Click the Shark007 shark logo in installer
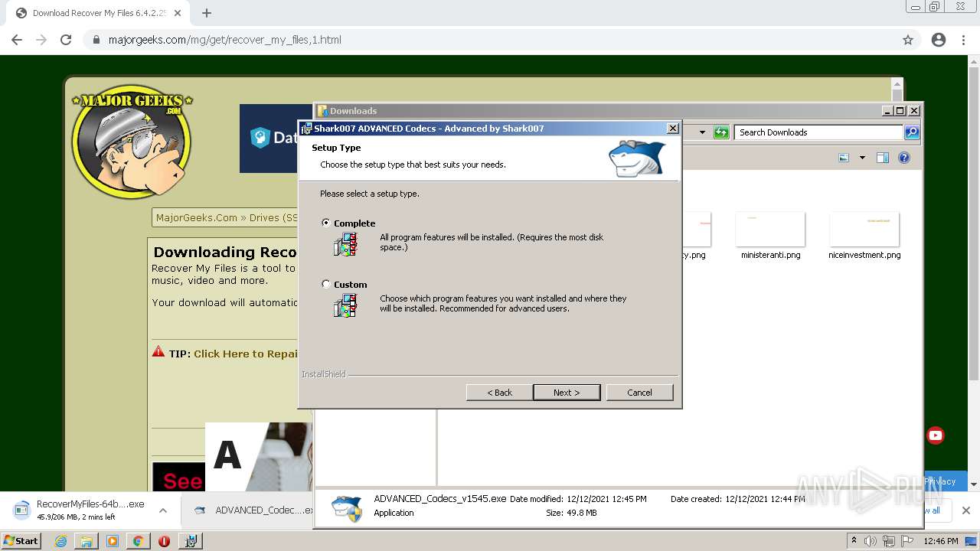 click(637, 158)
